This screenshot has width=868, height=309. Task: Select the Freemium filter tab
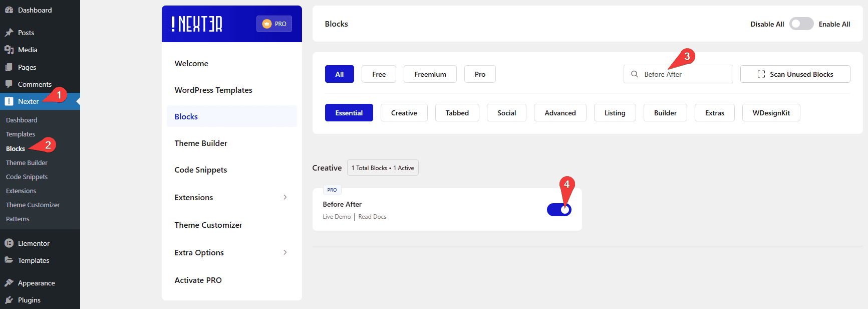click(x=430, y=74)
